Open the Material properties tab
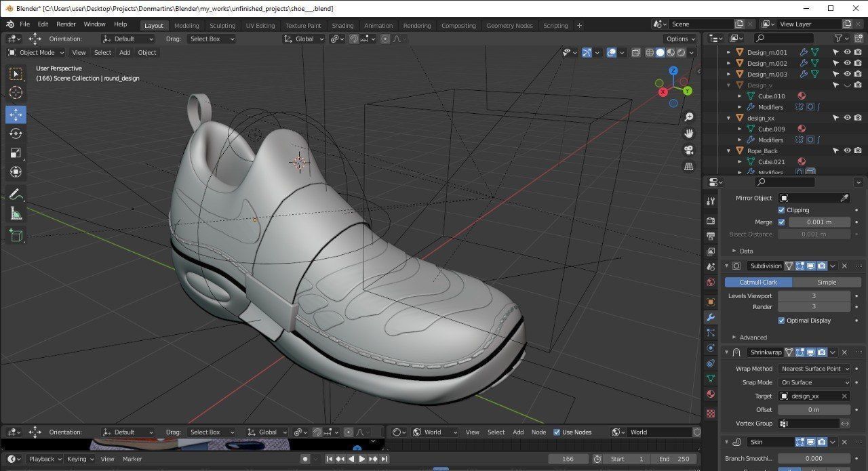Image resolution: width=868 pixels, height=471 pixels. [x=711, y=394]
